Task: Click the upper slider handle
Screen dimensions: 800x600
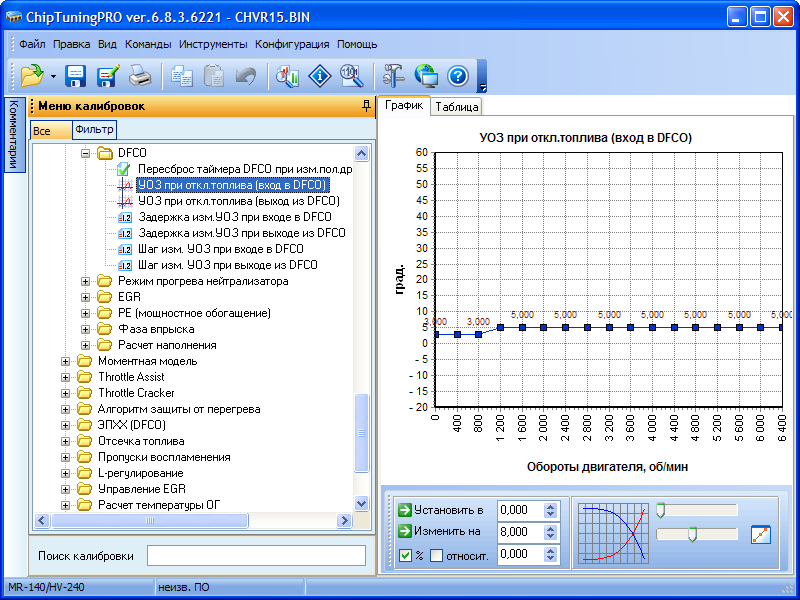Action: (661, 510)
